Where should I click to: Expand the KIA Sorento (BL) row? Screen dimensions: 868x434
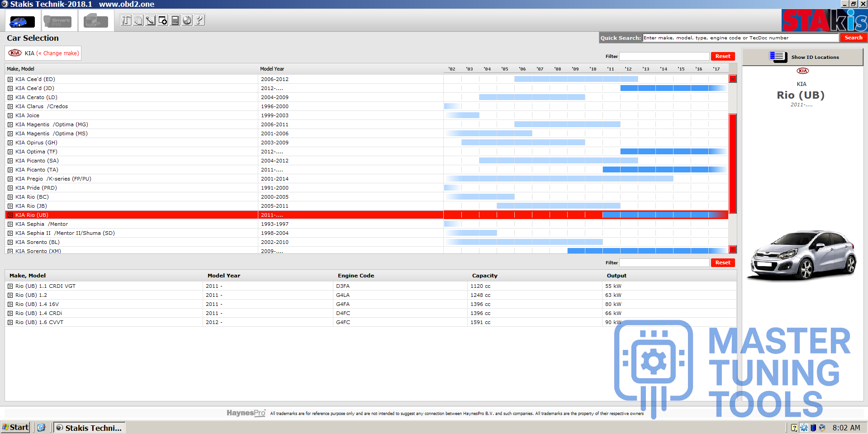(x=10, y=242)
